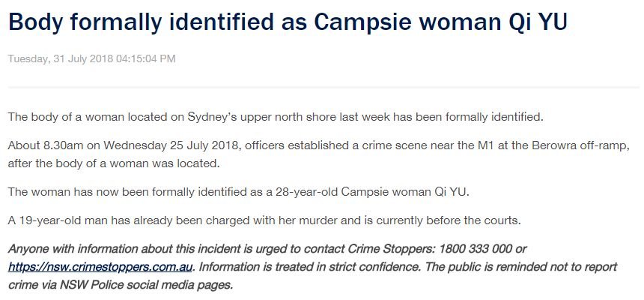Viewport: 644px width, 300px height.
Task: Click the sentence about the 19-year-old man charged
Action: (264, 220)
